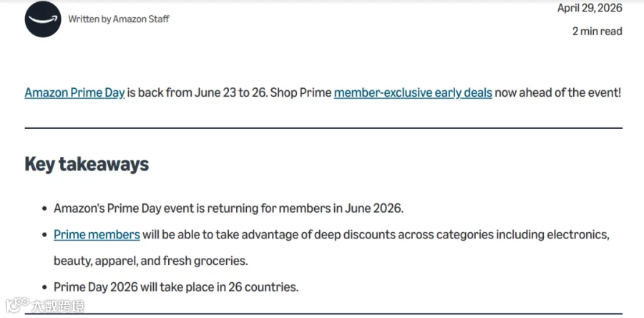
Task: Select the Key takeaways heading
Action: 87,164
